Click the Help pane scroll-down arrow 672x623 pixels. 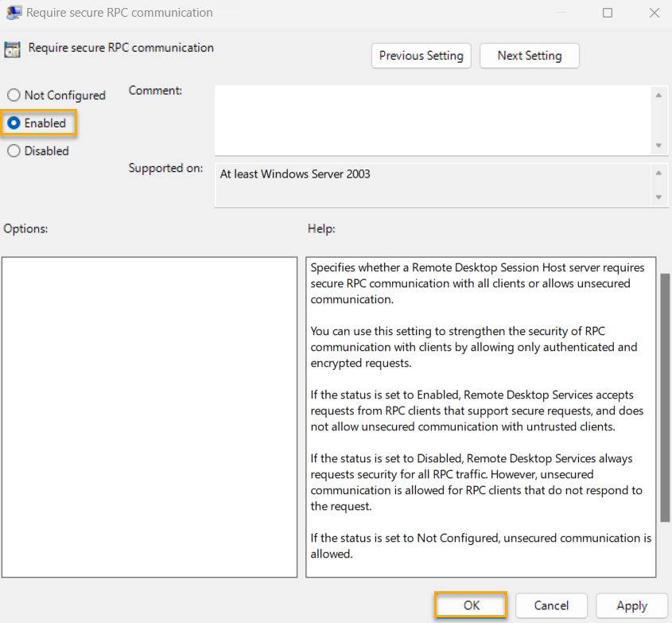665,570
